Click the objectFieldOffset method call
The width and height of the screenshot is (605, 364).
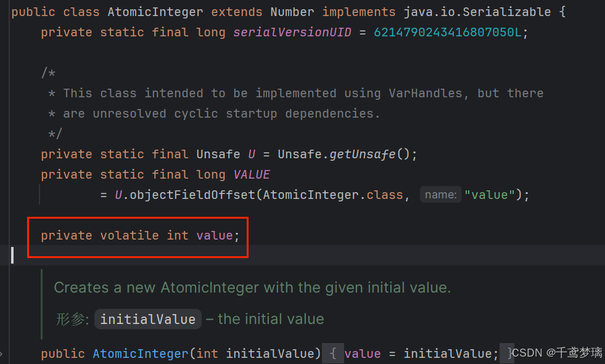click(192, 195)
